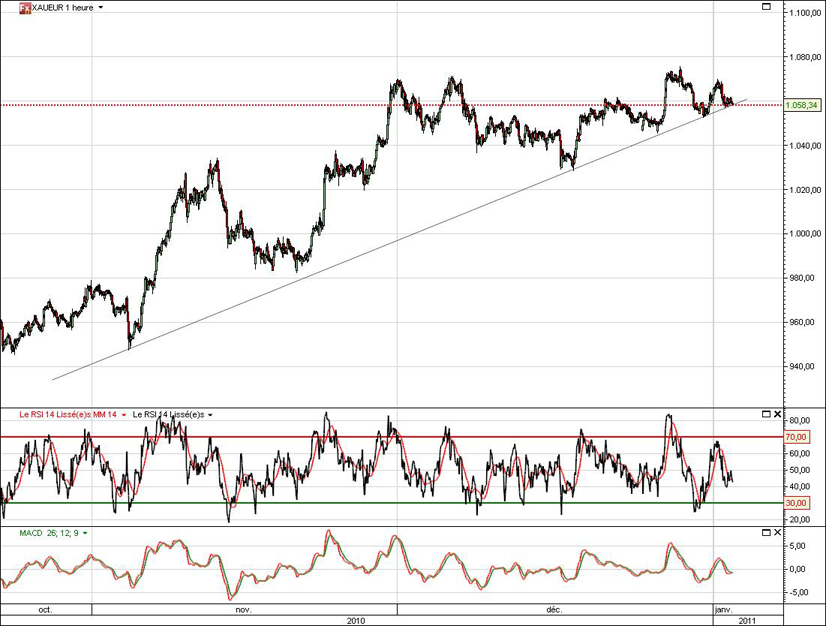
Task: Open the MACD 26; 12; 9 settings dropdown
Action: (x=86, y=534)
